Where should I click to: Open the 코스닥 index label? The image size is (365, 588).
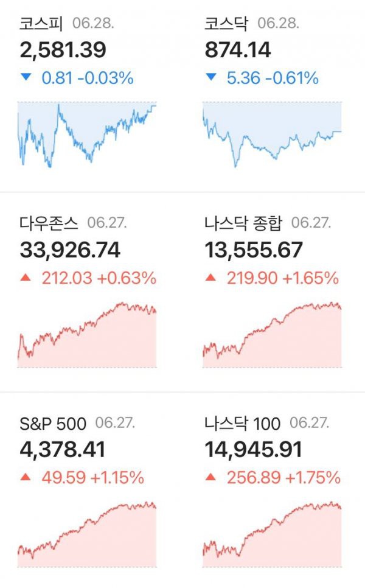tap(226, 23)
